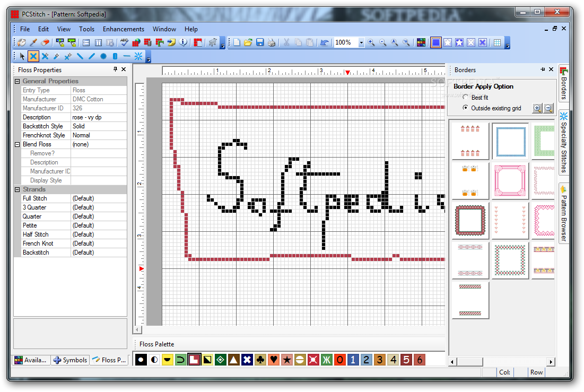
Task: Zoom in border previews in Borders panel
Action: pos(537,108)
